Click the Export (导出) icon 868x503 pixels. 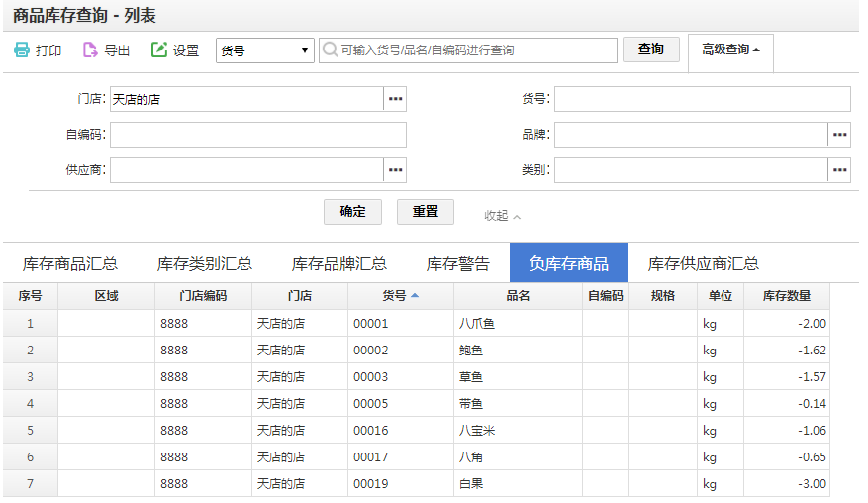[90, 50]
